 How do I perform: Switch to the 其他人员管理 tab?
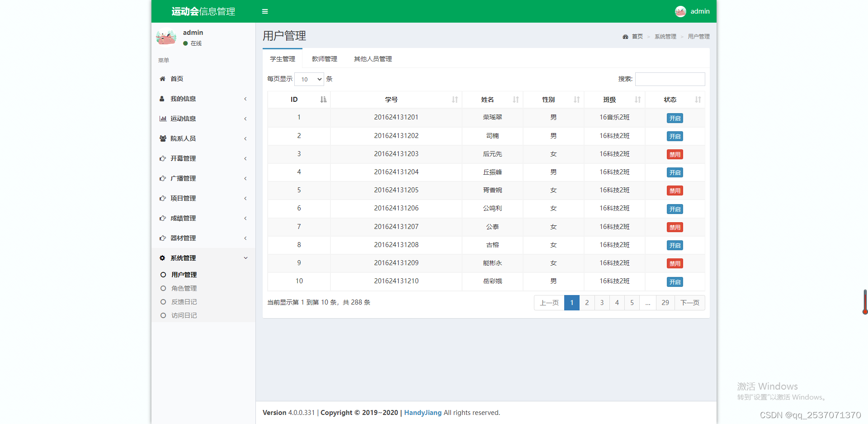tap(373, 59)
